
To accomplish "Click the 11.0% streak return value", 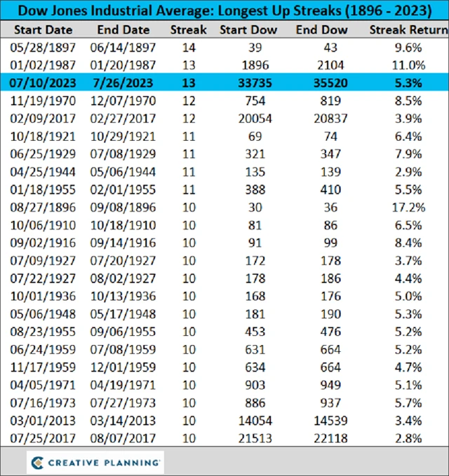I will (408, 65).
